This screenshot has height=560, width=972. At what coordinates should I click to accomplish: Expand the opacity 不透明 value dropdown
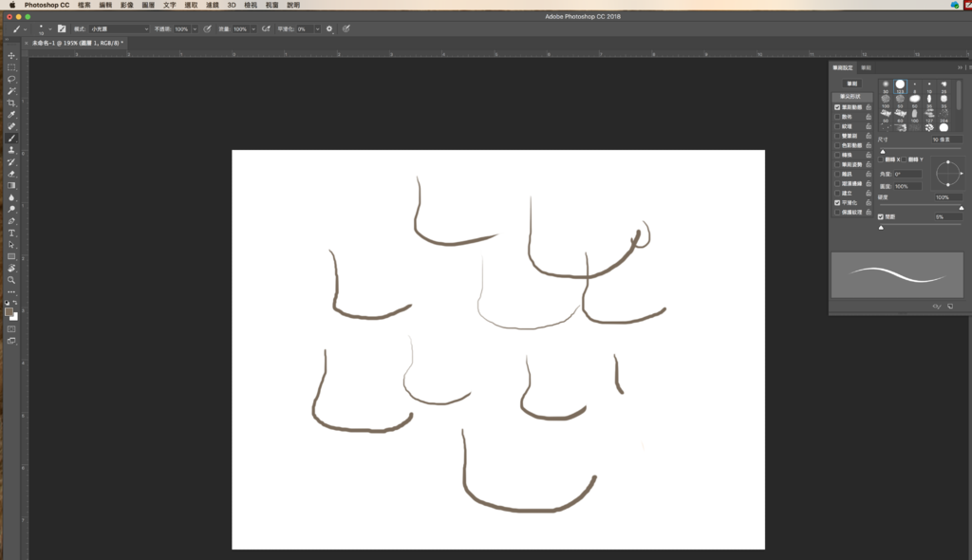(x=195, y=29)
